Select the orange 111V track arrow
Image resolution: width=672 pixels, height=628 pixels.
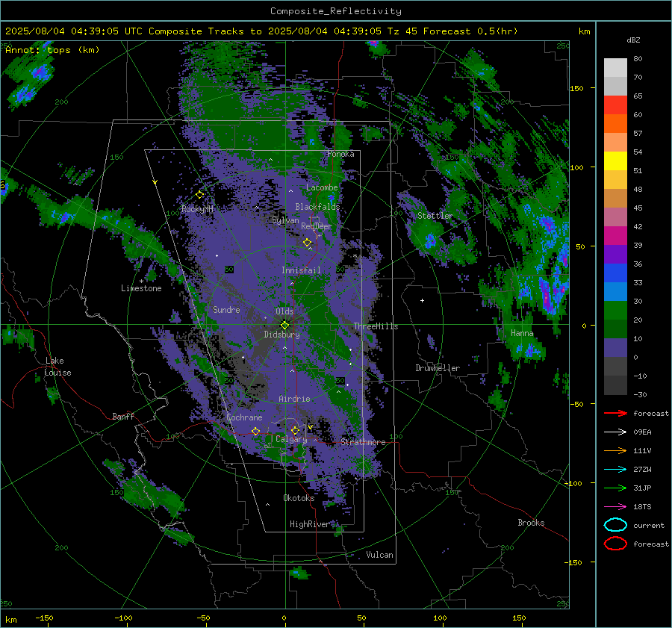pos(615,450)
